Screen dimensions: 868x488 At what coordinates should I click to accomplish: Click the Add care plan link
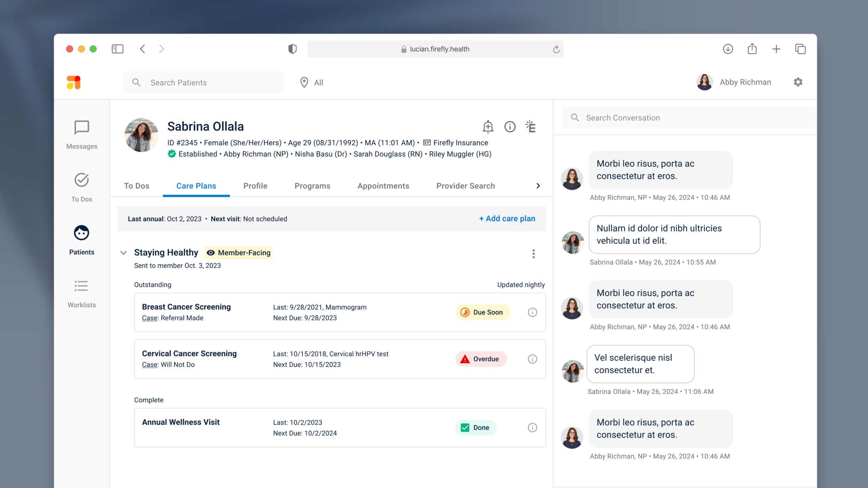(x=507, y=219)
